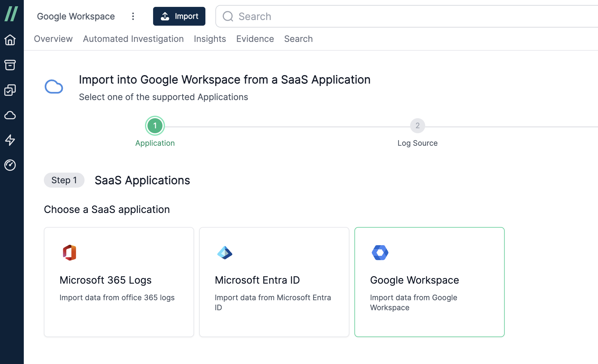Switch to the Overview tab
Image resolution: width=598 pixels, height=364 pixels.
pyautogui.click(x=53, y=39)
